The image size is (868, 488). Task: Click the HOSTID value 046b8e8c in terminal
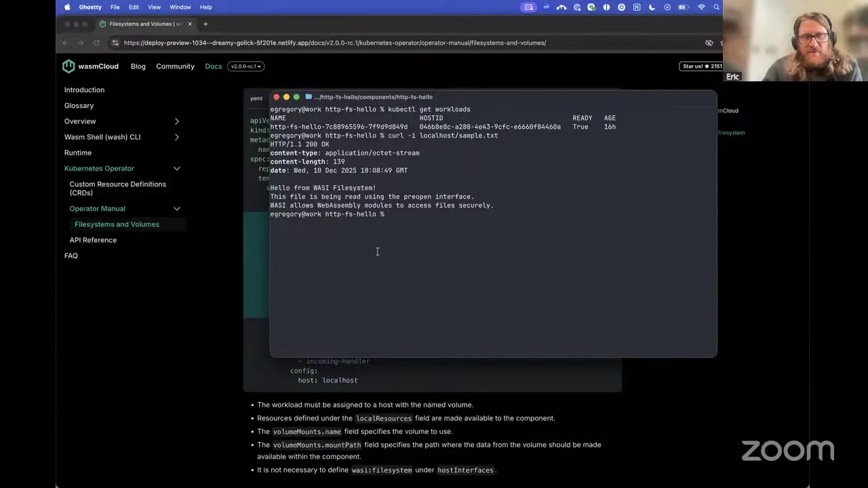(490, 127)
